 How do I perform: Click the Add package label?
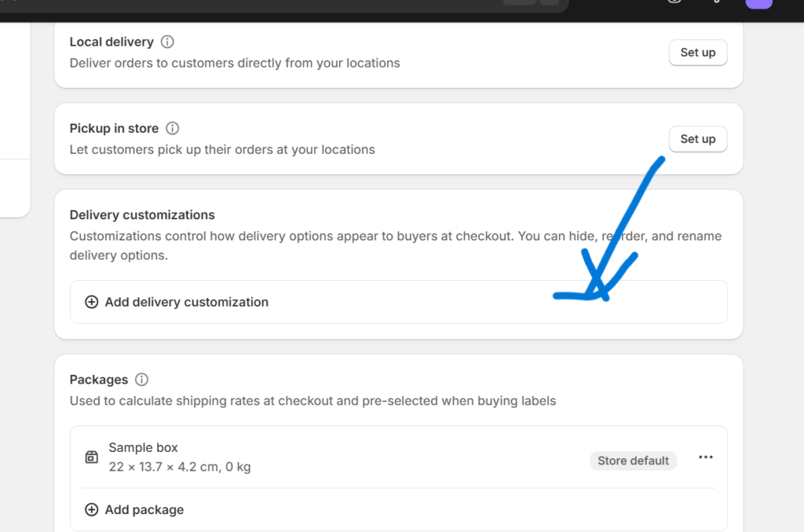click(x=144, y=510)
